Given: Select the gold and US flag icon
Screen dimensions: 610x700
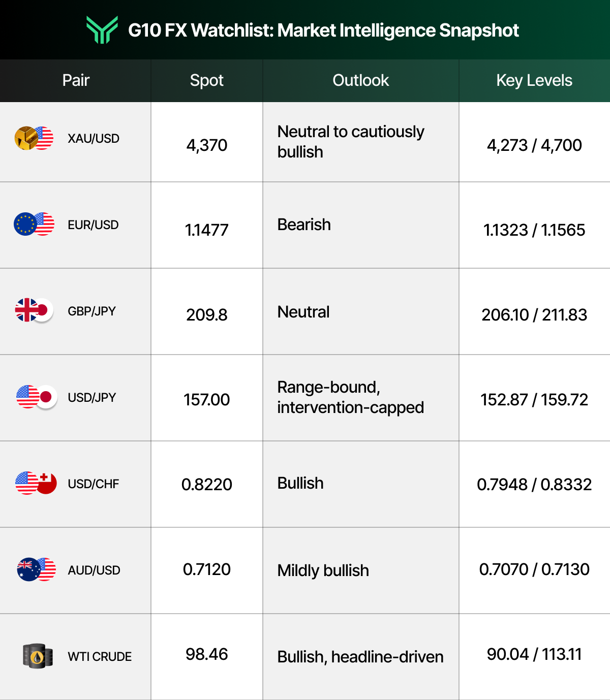Looking at the screenshot, I should point(34,138).
